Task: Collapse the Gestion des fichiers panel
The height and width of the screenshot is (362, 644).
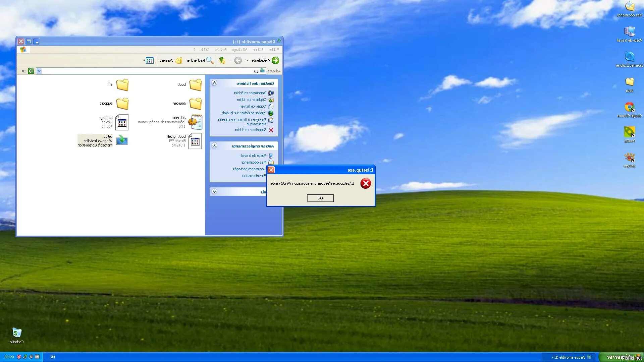Action: tap(215, 83)
